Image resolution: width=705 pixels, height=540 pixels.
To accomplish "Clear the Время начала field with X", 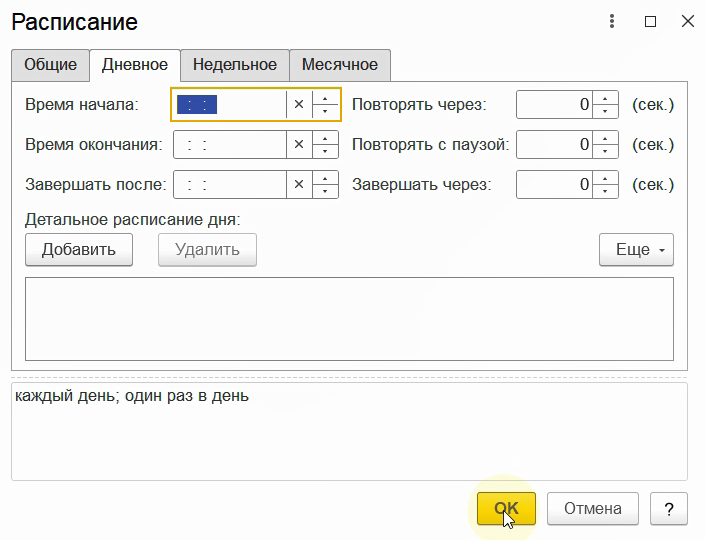I will click(298, 104).
